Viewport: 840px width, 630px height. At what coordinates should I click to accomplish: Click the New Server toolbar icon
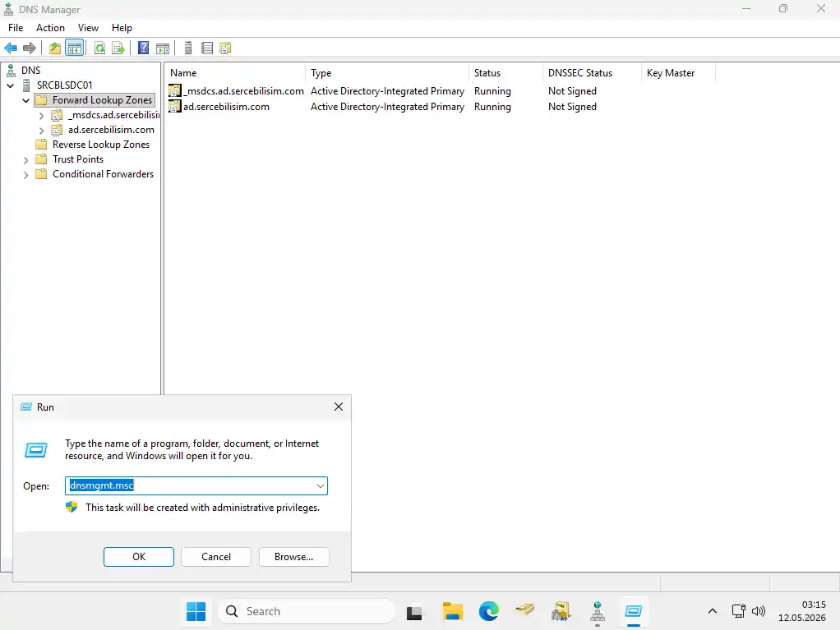(188, 48)
